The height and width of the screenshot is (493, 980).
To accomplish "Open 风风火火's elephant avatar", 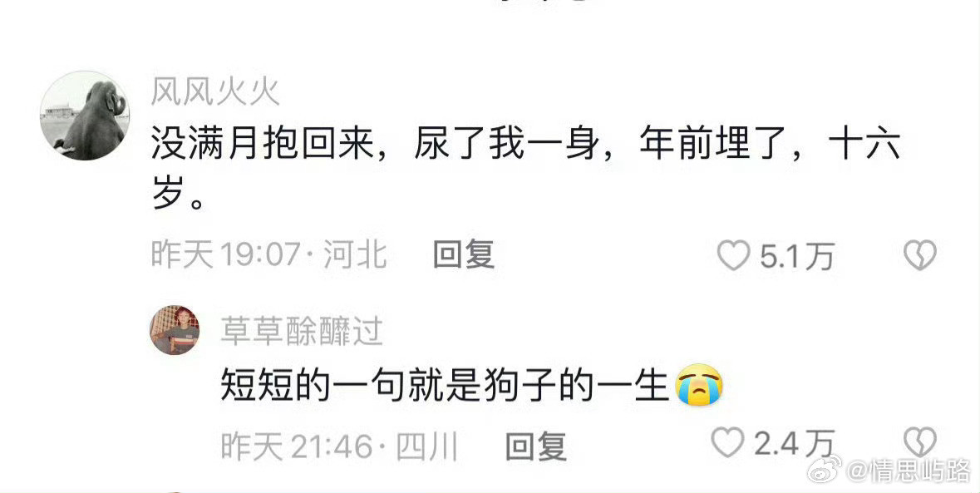I will click(x=85, y=116).
